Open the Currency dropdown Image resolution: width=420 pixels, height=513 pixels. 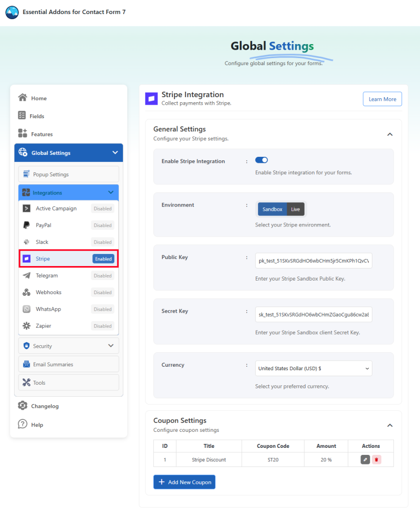pyautogui.click(x=314, y=368)
